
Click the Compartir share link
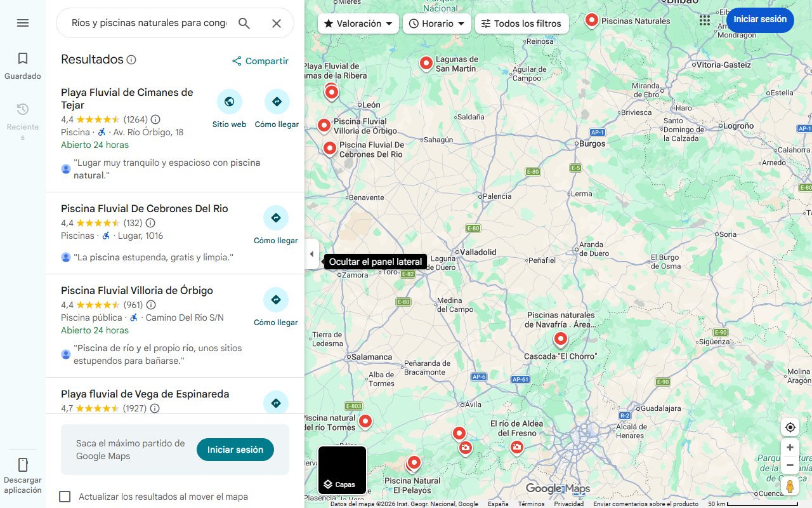[x=260, y=61]
